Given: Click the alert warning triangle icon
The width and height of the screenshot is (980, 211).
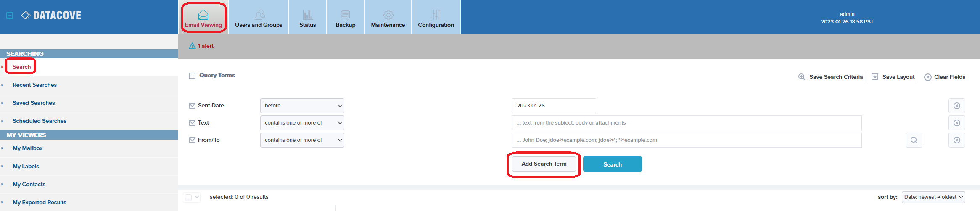Looking at the screenshot, I should [x=192, y=46].
